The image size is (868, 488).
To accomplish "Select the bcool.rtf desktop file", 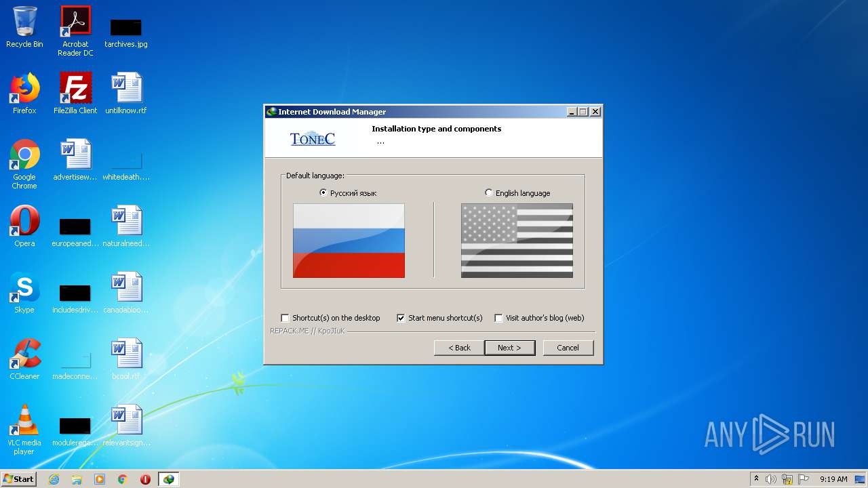I will point(126,359).
